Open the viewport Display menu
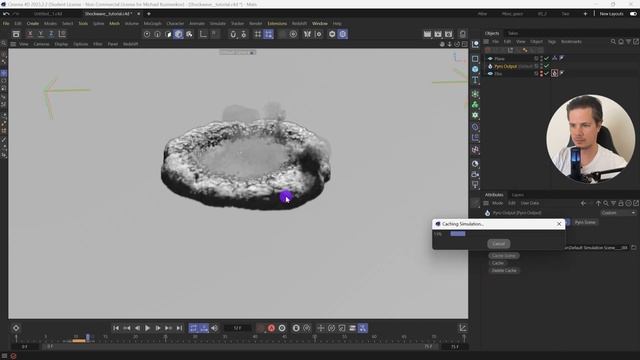The height and width of the screenshot is (360, 640). click(61, 44)
